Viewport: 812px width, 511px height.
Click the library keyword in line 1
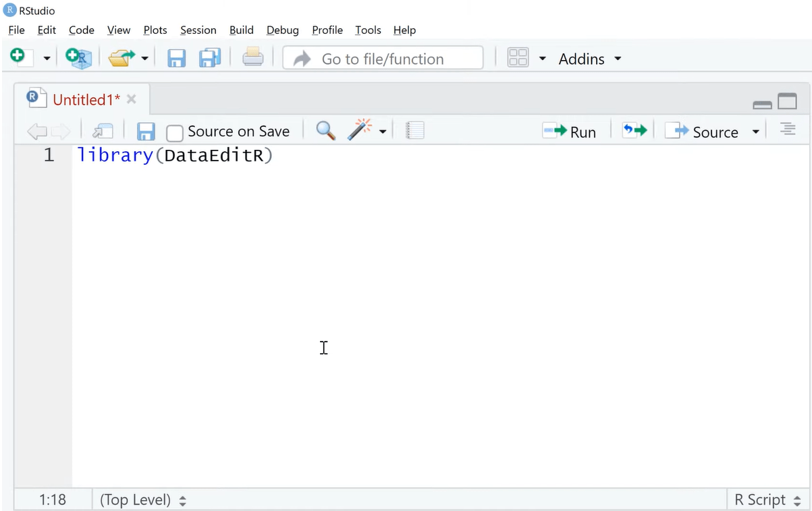click(115, 155)
